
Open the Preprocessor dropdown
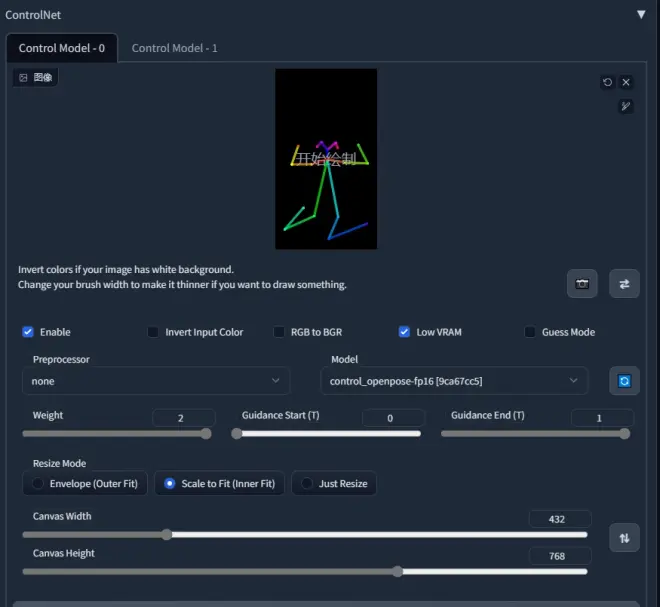coord(156,381)
